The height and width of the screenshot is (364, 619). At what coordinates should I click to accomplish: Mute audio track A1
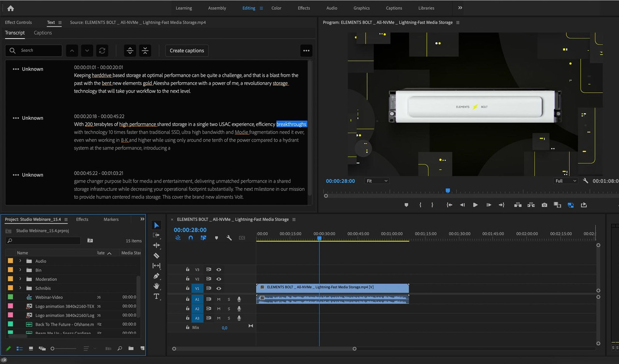[219, 299]
